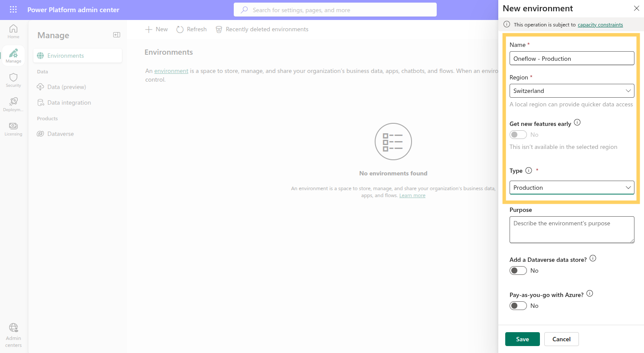Click New in the command bar
The height and width of the screenshot is (353, 644).
click(x=157, y=29)
